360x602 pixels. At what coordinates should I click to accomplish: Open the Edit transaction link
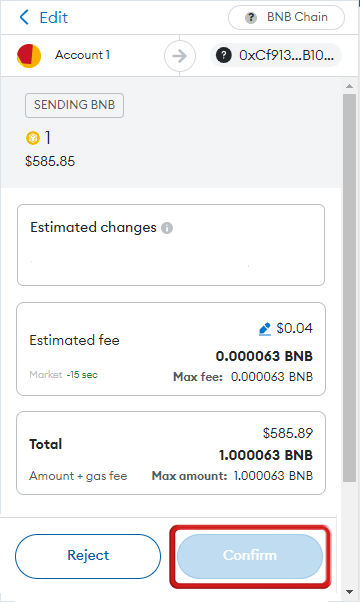pyautogui.click(x=54, y=18)
